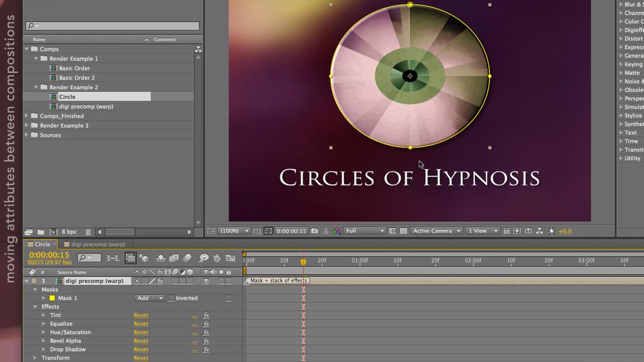This screenshot has width=644, height=362.
Task: Open the composition mini-flowchart in timeline
Action: tap(113, 258)
